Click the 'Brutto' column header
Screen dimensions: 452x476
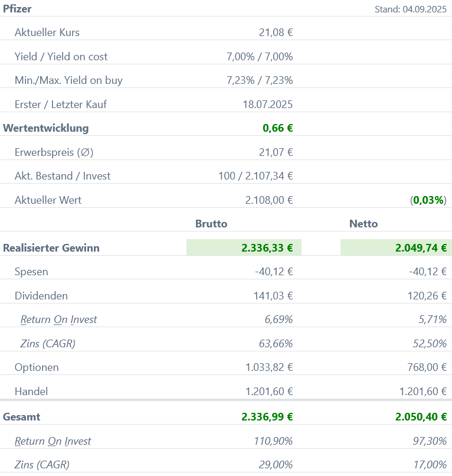click(211, 224)
